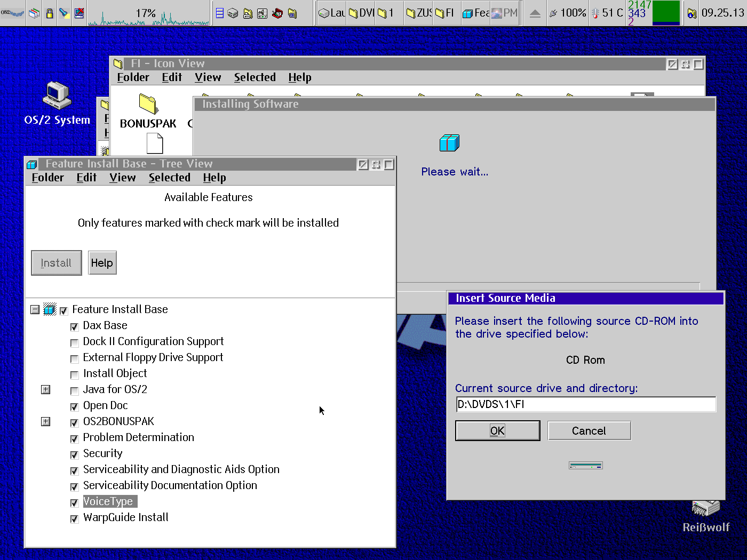Open the drives icon in WarpCenter tray
Screen dimensions: 747x560
coord(233,13)
